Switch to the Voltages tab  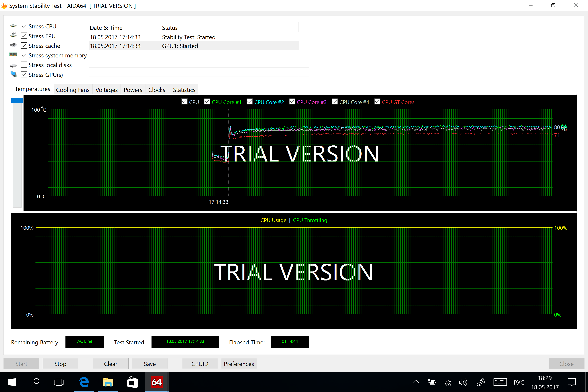106,90
